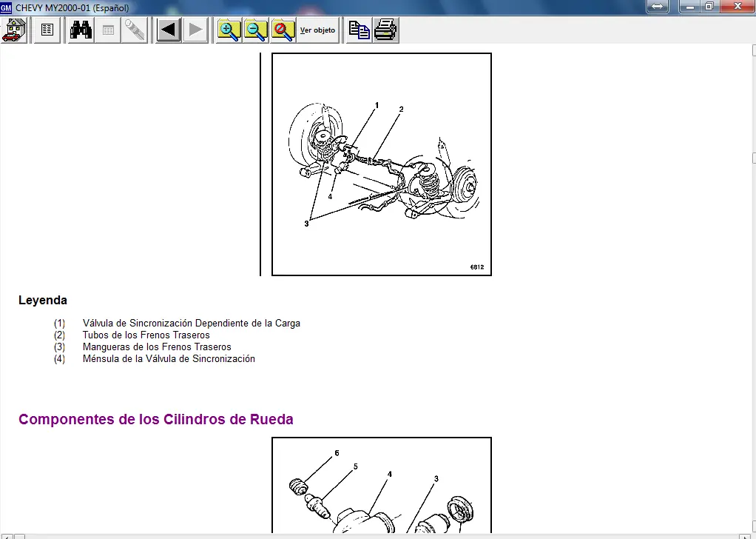The height and width of the screenshot is (539, 756).
Task: Click the forward right arrow button
Action: click(x=195, y=30)
